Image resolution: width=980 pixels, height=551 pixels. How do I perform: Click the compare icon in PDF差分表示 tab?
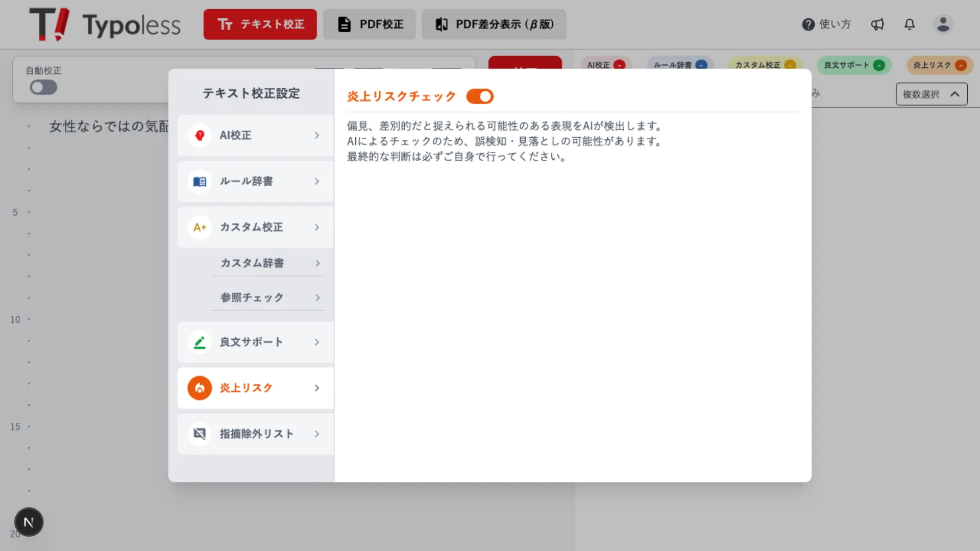point(442,24)
